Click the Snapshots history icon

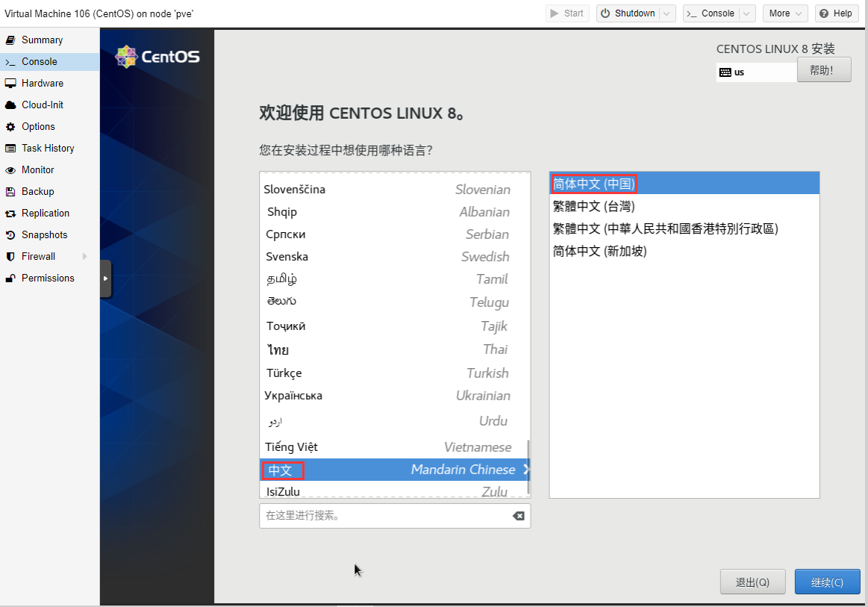point(10,235)
